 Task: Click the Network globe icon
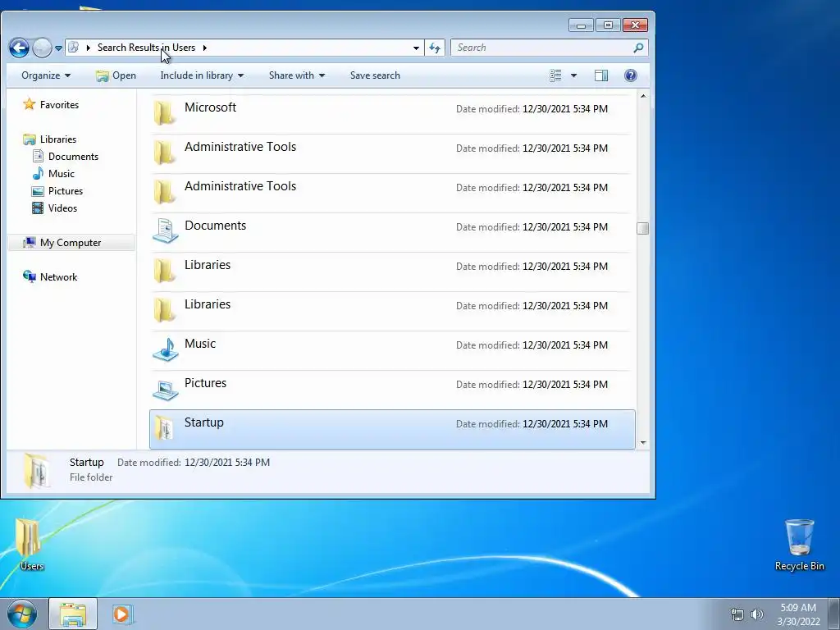[29, 276]
